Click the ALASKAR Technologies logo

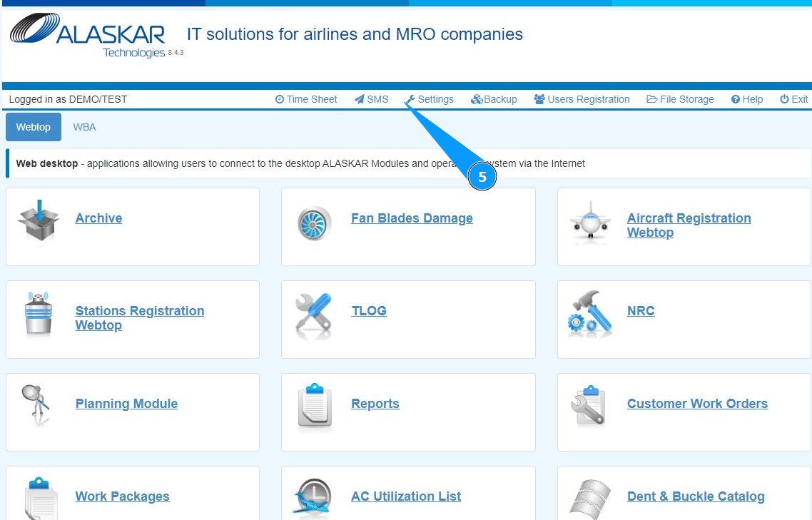tap(88, 34)
